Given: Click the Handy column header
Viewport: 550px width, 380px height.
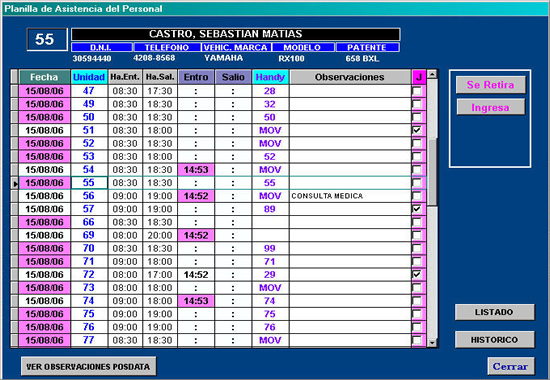Looking at the screenshot, I should click(270, 77).
